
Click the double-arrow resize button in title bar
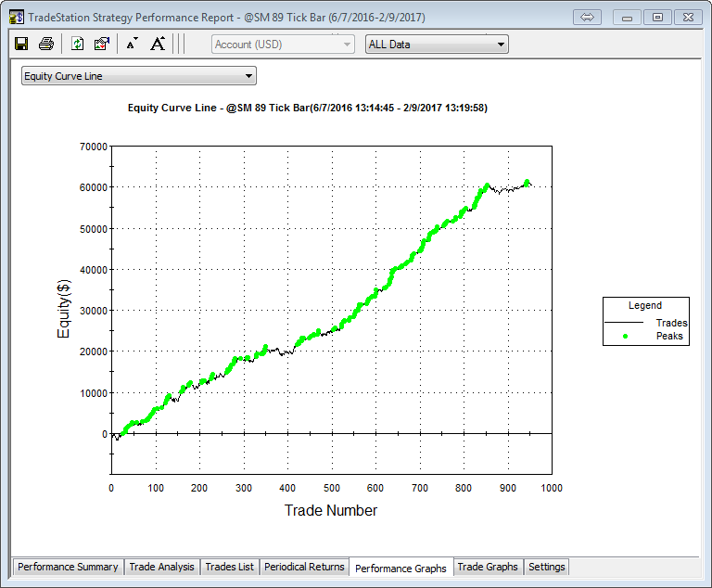[588, 17]
